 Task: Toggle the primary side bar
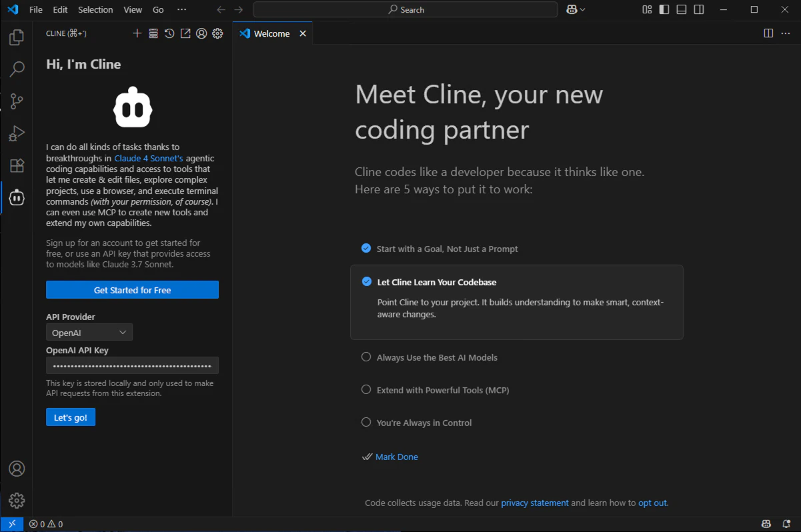664,9
